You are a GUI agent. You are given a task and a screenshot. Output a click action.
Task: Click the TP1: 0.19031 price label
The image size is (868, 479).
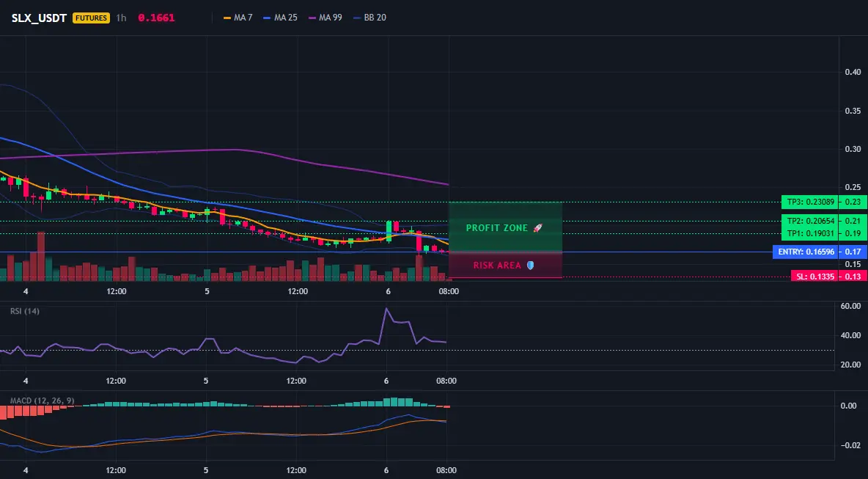point(809,234)
